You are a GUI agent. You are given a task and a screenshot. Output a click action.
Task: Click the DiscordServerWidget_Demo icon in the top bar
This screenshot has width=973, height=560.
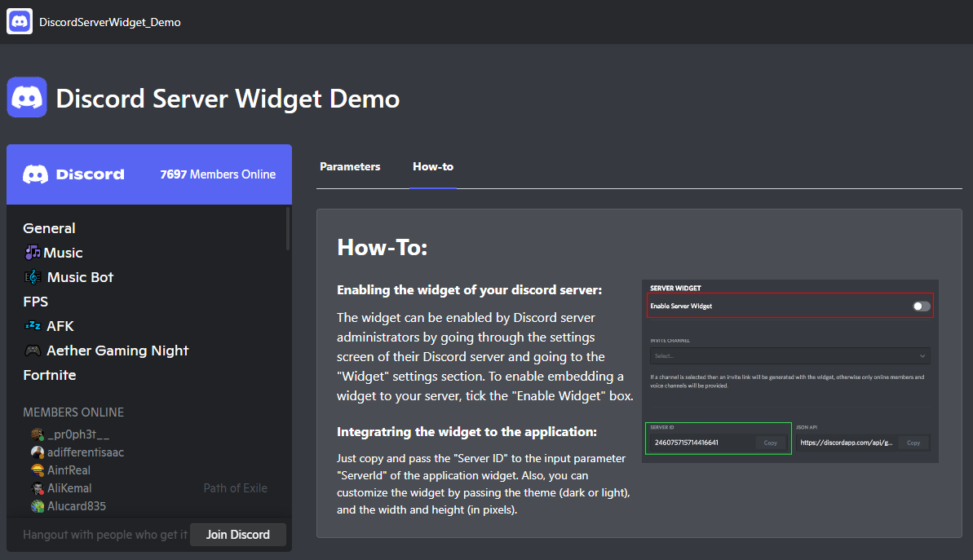click(x=18, y=20)
